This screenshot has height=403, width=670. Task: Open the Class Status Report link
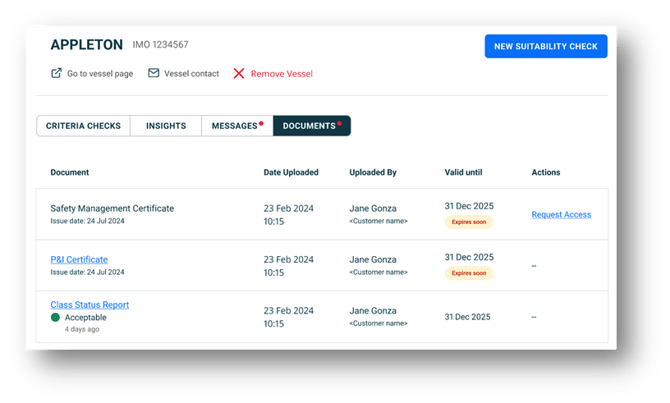tap(89, 305)
